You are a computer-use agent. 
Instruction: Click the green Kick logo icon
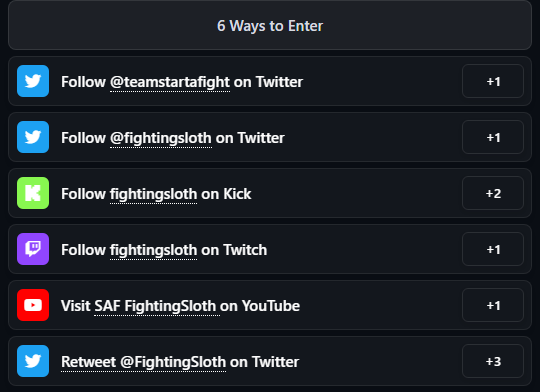[x=33, y=193]
